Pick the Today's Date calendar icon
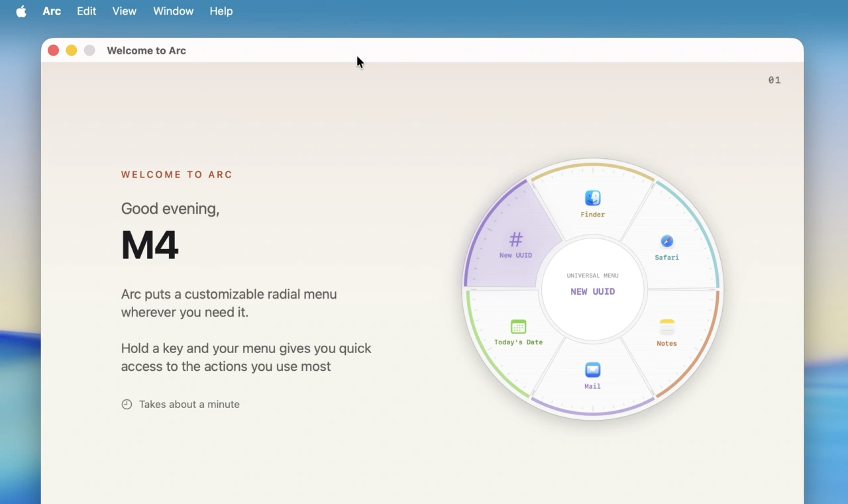Screen dimensions: 848x504 point(518,327)
